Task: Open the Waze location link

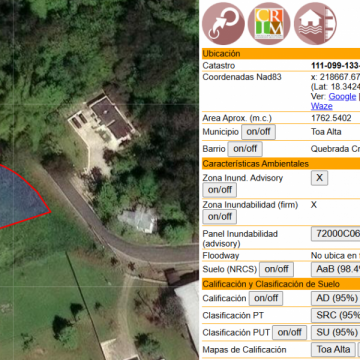Action: click(322, 106)
